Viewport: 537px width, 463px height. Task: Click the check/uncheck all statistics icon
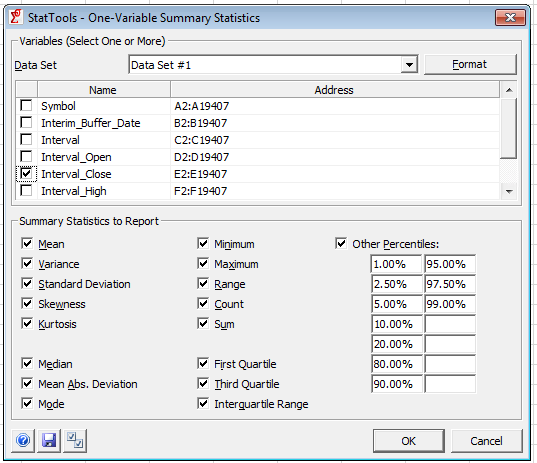75,440
